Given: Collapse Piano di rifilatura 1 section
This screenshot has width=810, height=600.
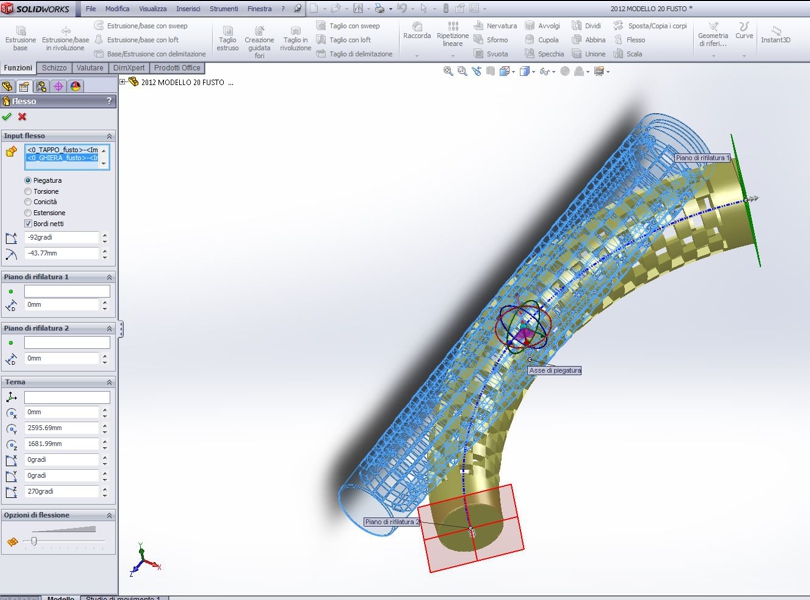Looking at the screenshot, I should point(110,277).
